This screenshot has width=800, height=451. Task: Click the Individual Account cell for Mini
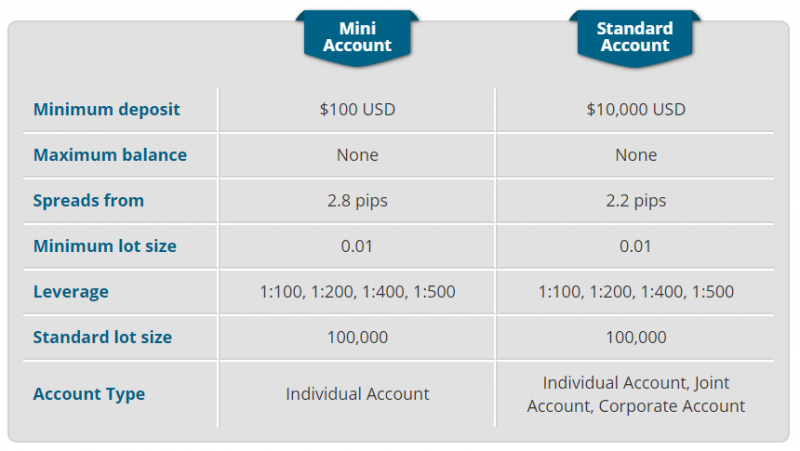(357, 394)
